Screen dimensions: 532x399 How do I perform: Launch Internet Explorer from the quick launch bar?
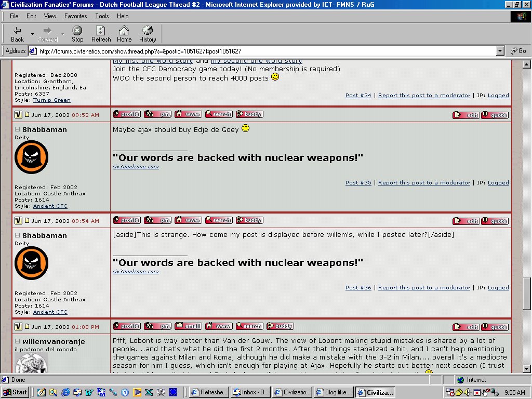pyautogui.click(x=65, y=393)
